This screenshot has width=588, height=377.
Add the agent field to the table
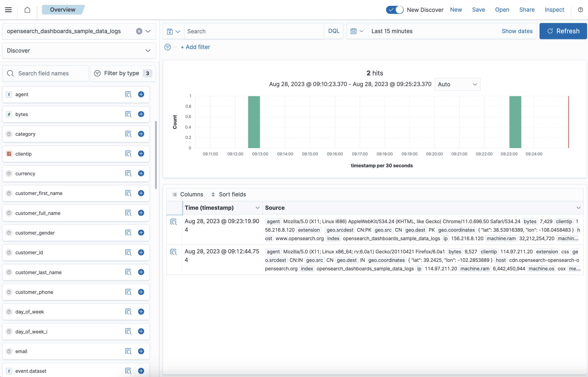coord(141,94)
